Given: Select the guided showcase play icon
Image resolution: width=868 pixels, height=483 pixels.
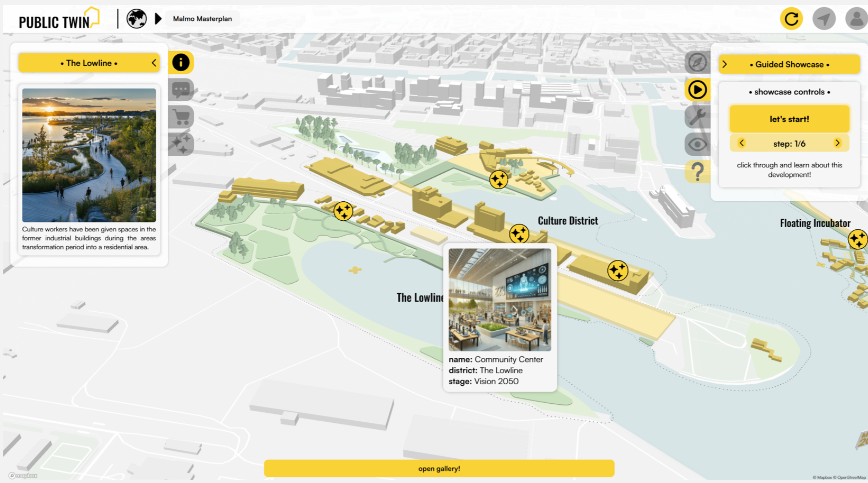Looking at the screenshot, I should (697, 89).
